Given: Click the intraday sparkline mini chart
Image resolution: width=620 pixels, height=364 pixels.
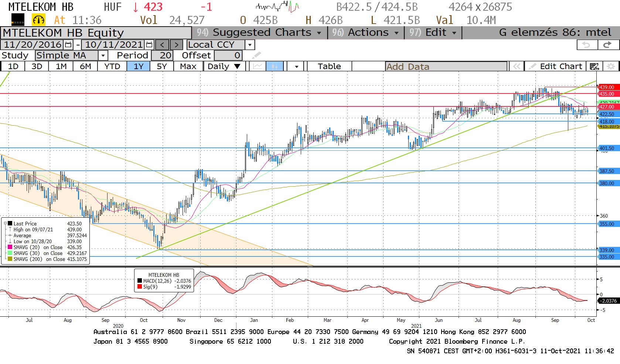Looking at the screenshot, I should 277,6.
